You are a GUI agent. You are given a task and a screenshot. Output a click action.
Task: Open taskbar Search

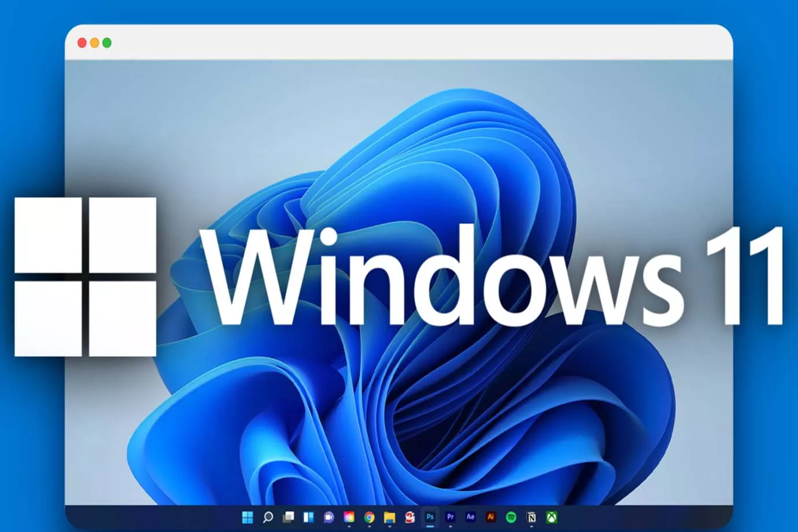(268, 517)
